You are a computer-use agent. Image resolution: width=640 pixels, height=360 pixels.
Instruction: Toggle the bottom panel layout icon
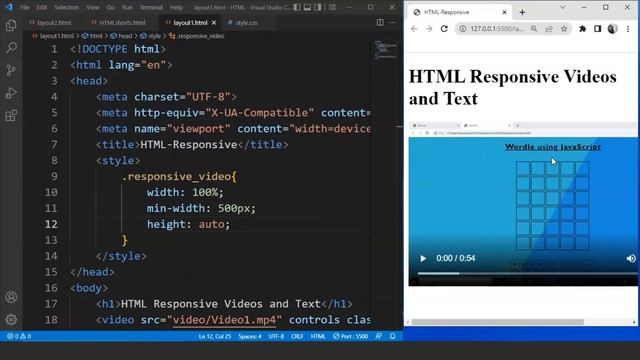pos(307,7)
